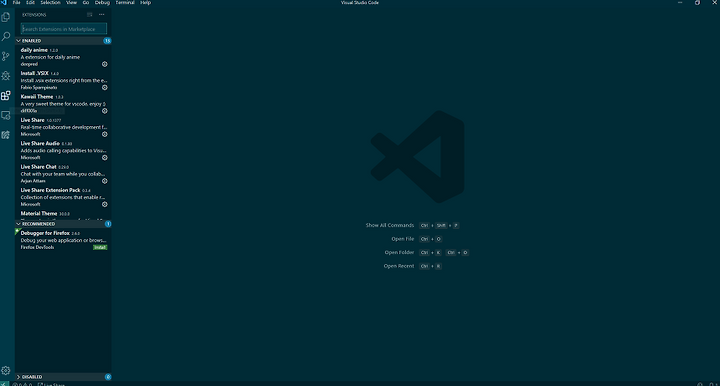Select the Install .VSIX extension entry
720x386 pixels.
[63, 80]
